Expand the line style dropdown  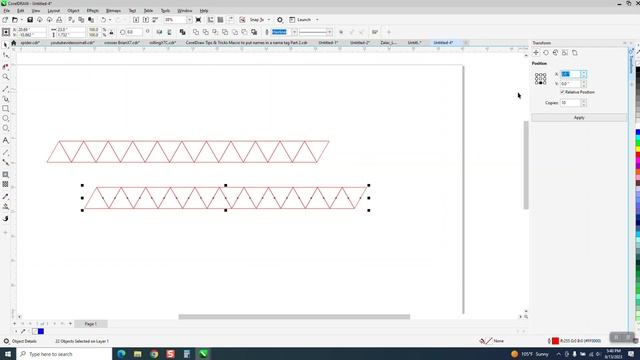click(329, 32)
